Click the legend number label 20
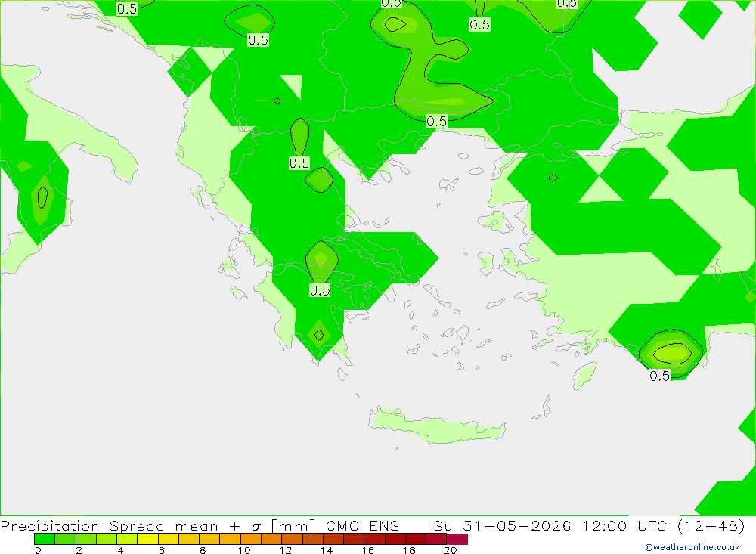 [x=450, y=550]
